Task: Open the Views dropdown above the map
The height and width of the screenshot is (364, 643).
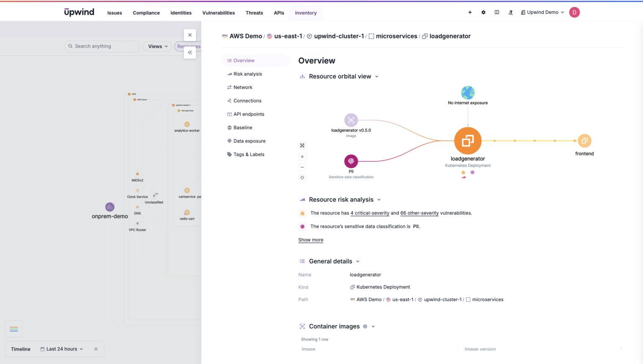Action: pos(157,46)
